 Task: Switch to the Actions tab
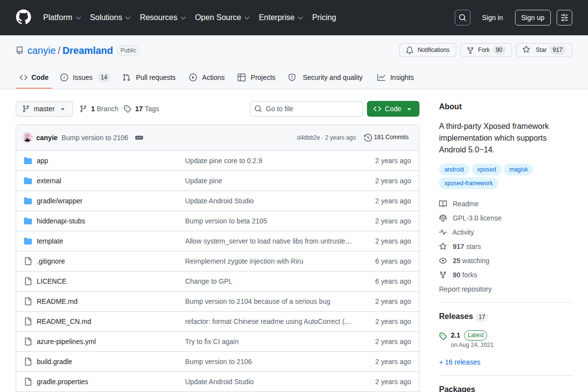click(x=207, y=77)
